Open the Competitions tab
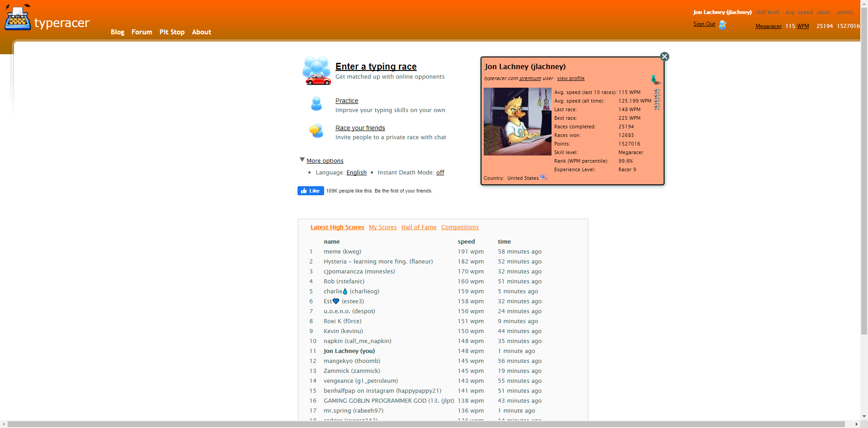The image size is (868, 428). click(x=460, y=227)
